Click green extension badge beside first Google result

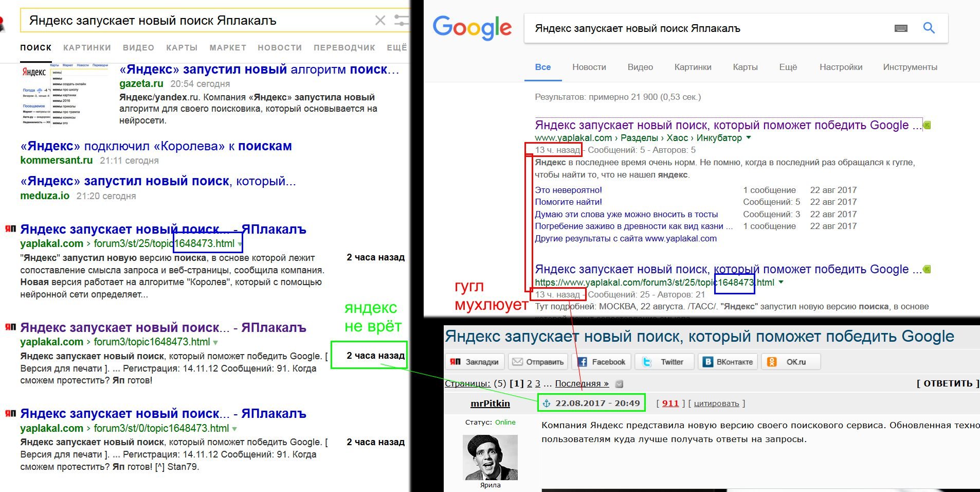click(x=927, y=125)
